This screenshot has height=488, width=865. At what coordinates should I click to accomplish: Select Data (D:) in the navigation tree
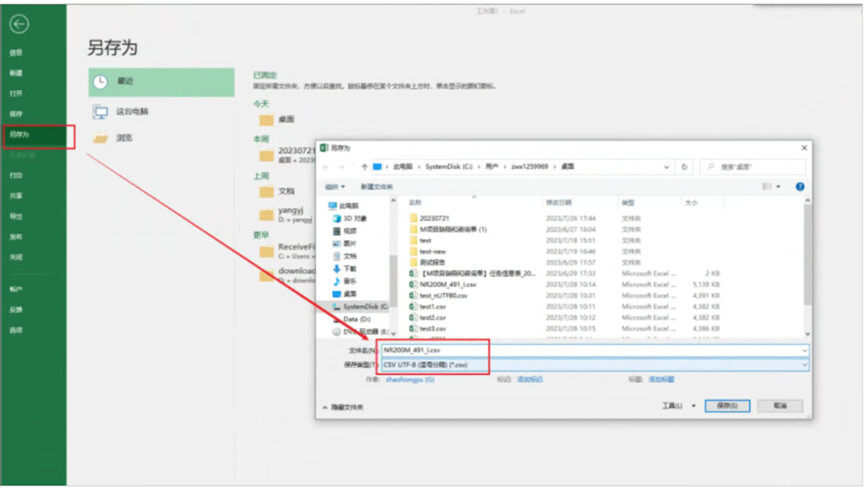click(351, 319)
